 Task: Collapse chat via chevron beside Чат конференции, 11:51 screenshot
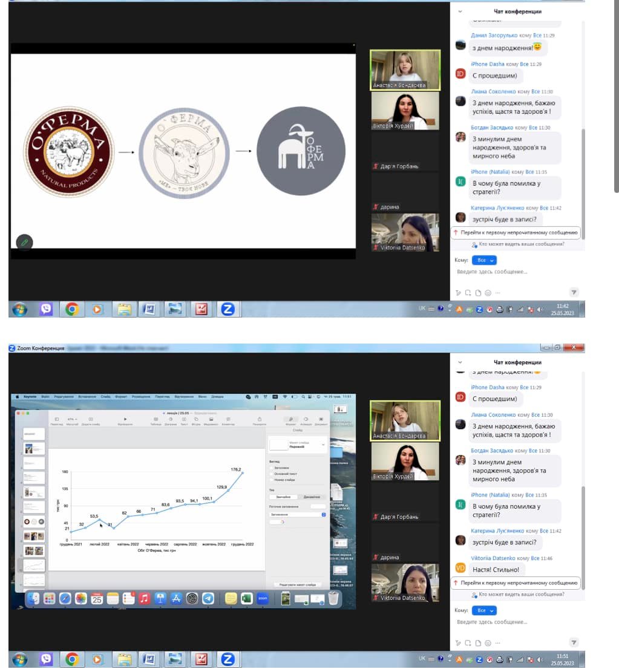coord(460,362)
